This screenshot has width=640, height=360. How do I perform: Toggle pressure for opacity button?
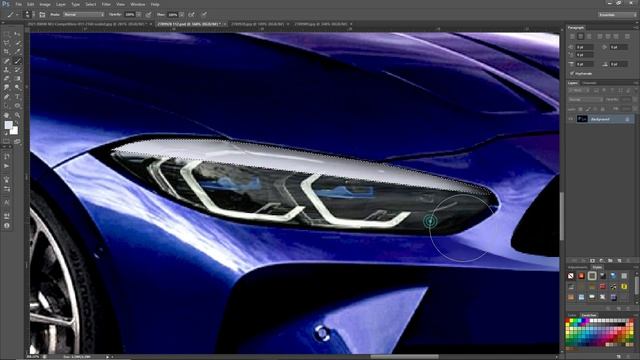(x=148, y=14)
